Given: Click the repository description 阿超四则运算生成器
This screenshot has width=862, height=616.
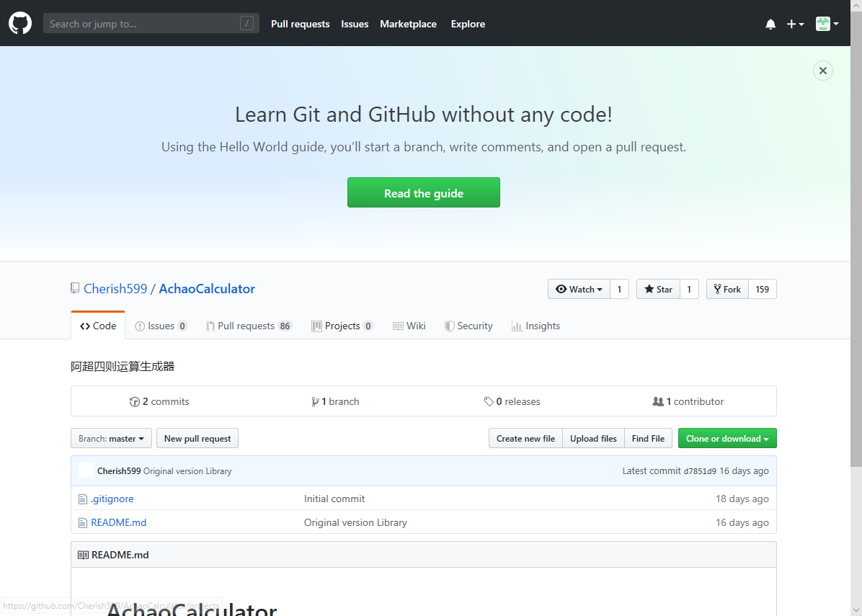Looking at the screenshot, I should point(123,367).
